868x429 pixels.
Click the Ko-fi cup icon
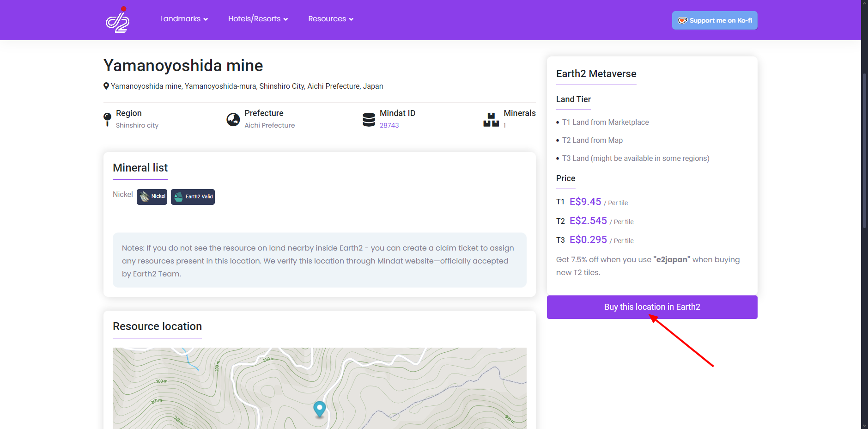(x=682, y=20)
